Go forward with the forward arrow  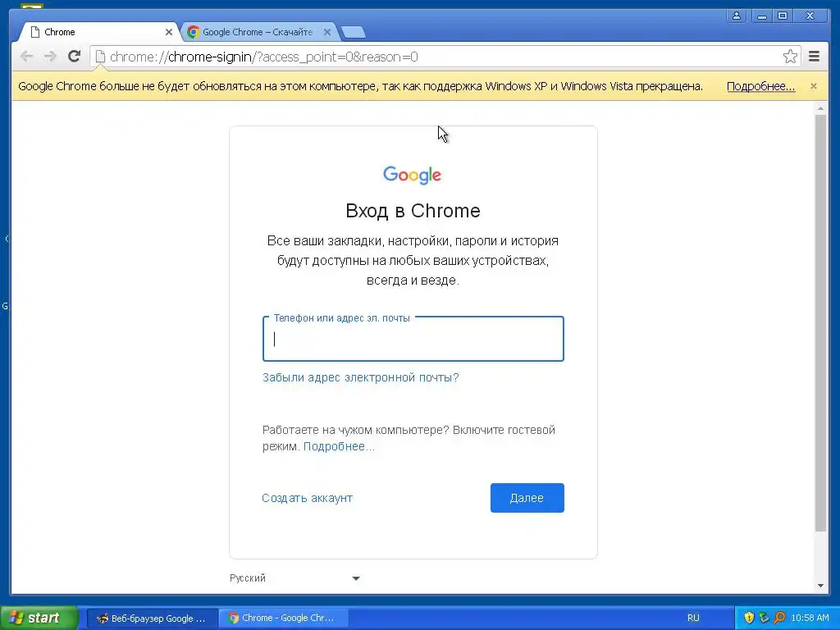(x=50, y=57)
